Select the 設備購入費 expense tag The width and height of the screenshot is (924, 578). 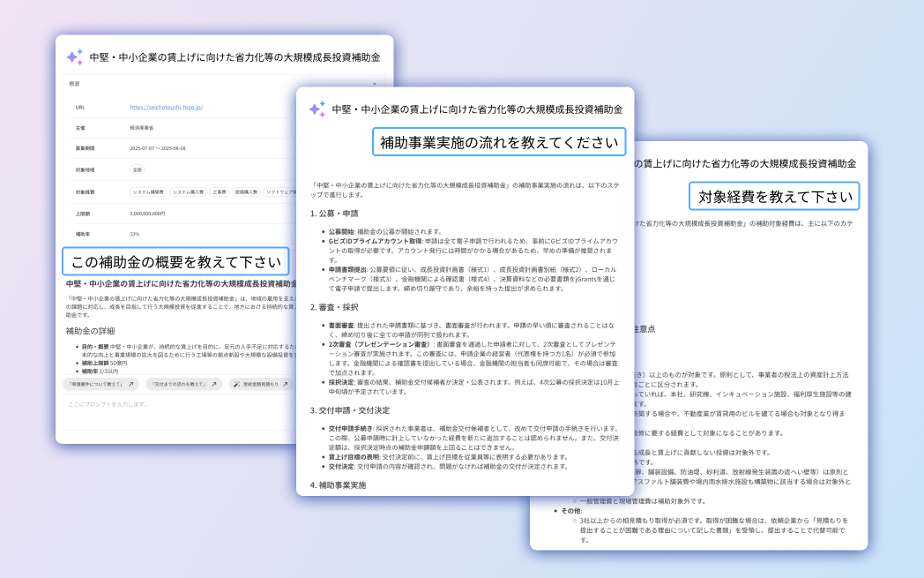(x=245, y=191)
